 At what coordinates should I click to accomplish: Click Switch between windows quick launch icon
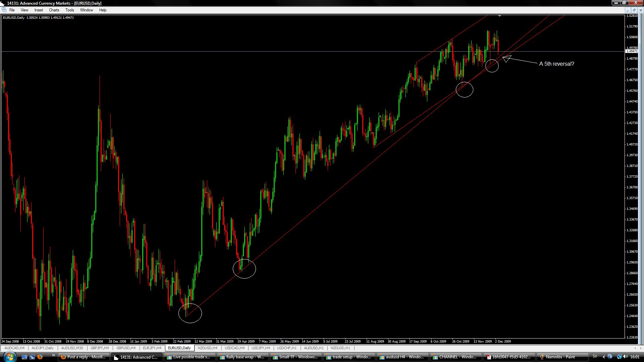tap(32, 357)
